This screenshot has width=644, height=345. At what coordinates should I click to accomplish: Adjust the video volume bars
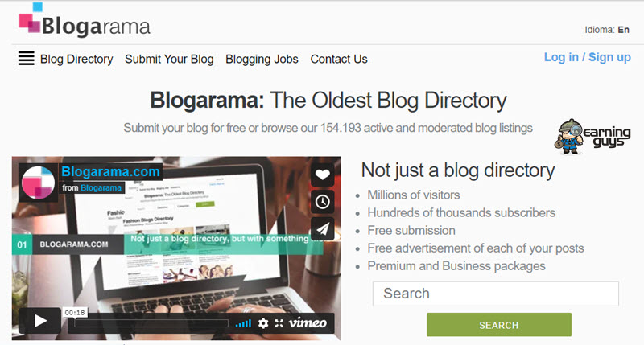point(243,323)
